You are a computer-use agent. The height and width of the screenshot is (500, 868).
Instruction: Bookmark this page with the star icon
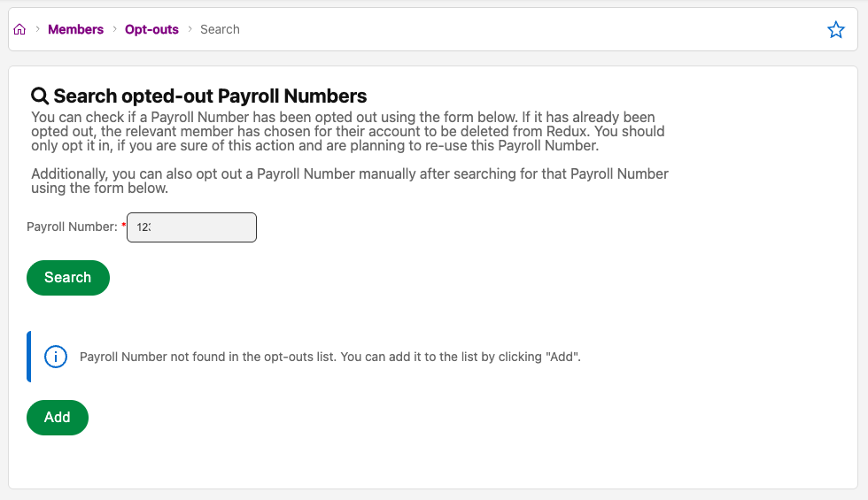pos(835,30)
